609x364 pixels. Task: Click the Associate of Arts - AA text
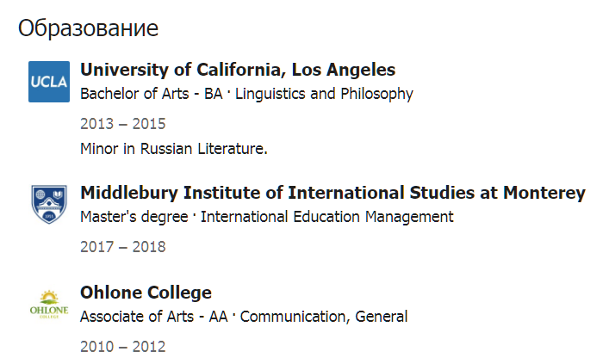(x=157, y=317)
